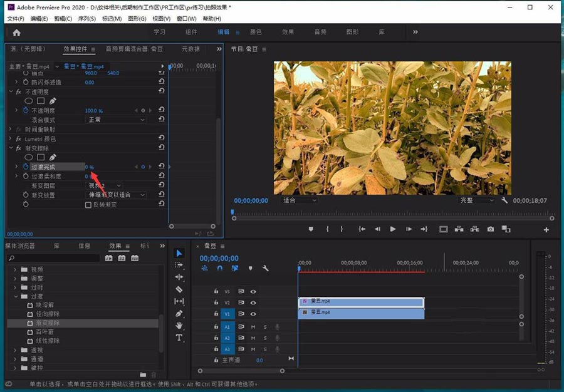Collapse the 渐变擦除 effect

(11, 148)
